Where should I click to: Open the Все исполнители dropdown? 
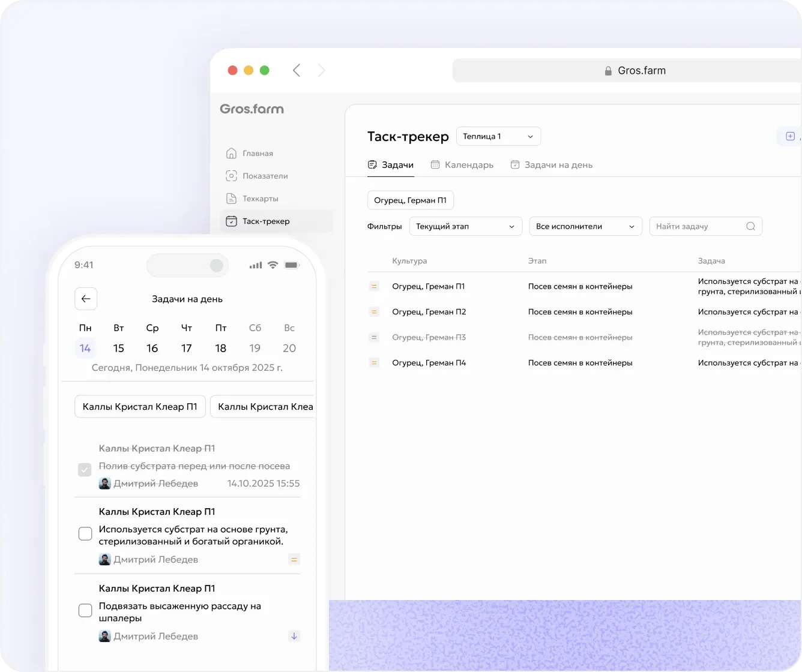click(585, 226)
